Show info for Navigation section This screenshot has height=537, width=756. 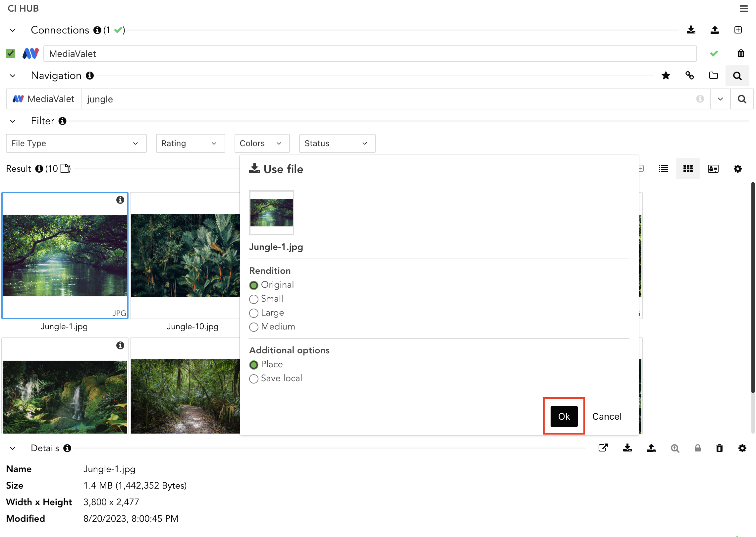pos(90,76)
